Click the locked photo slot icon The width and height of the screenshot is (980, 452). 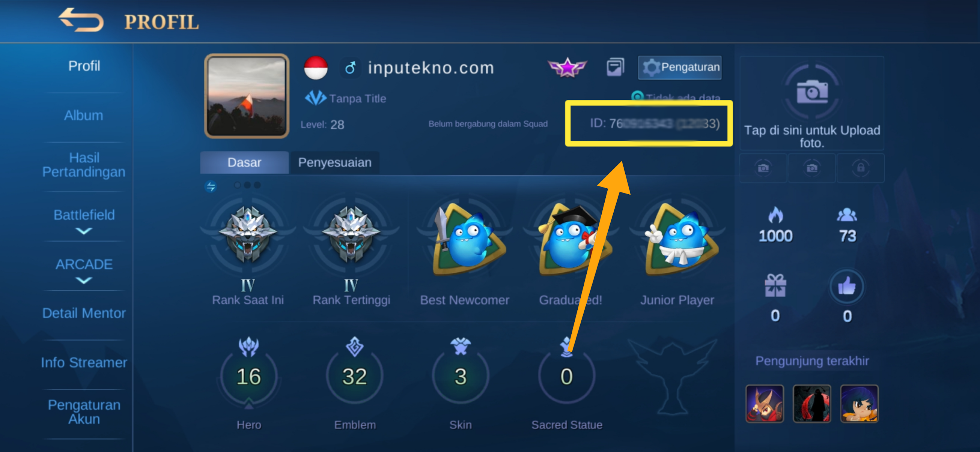tap(861, 168)
